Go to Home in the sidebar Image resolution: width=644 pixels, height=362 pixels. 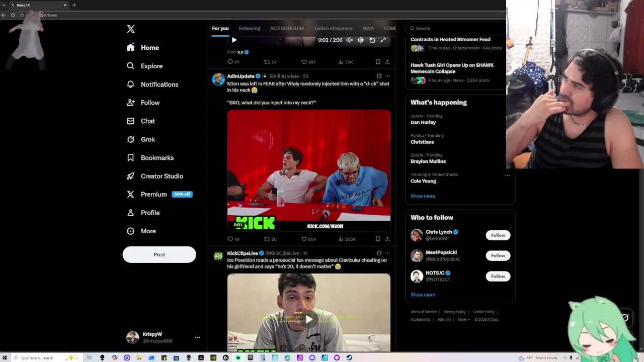(143, 48)
